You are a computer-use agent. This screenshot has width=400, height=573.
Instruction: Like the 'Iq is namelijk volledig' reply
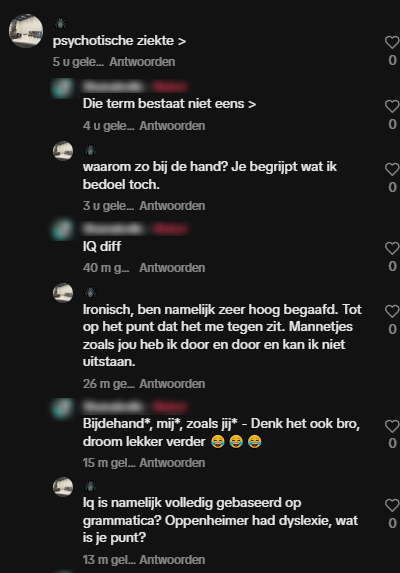[x=392, y=505]
